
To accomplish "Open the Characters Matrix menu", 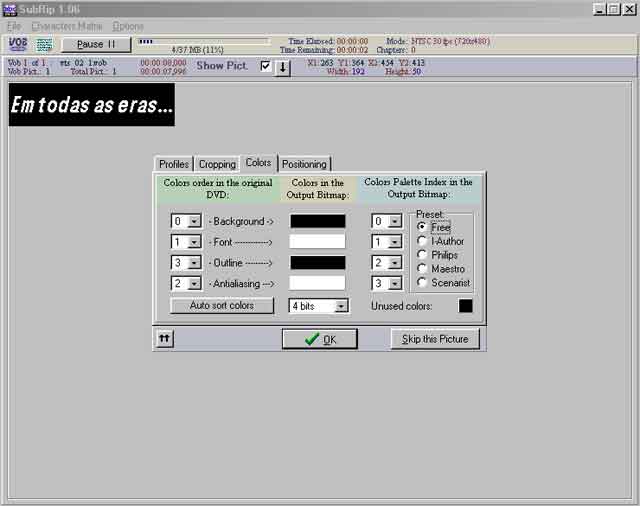I will pos(67,27).
